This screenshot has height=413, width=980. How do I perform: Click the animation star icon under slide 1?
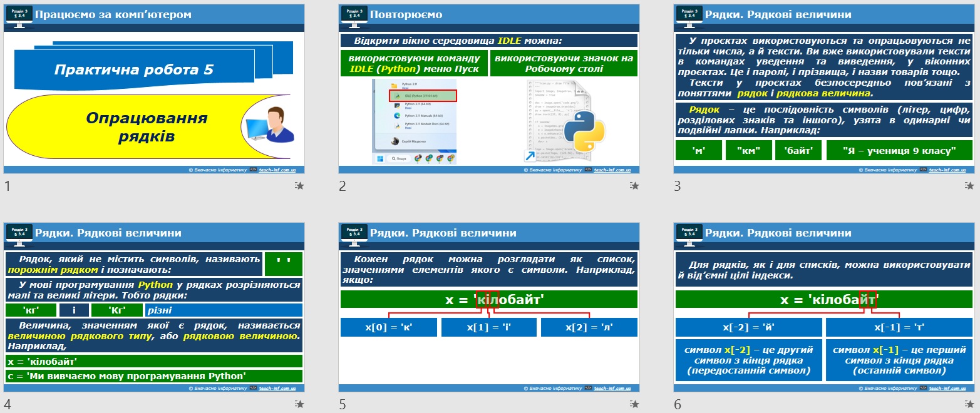coord(300,186)
